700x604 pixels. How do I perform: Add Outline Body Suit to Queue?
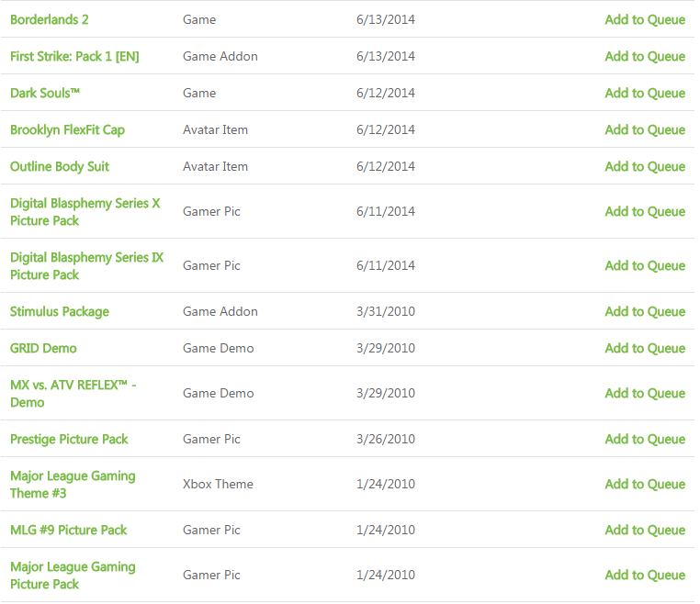[x=645, y=166]
